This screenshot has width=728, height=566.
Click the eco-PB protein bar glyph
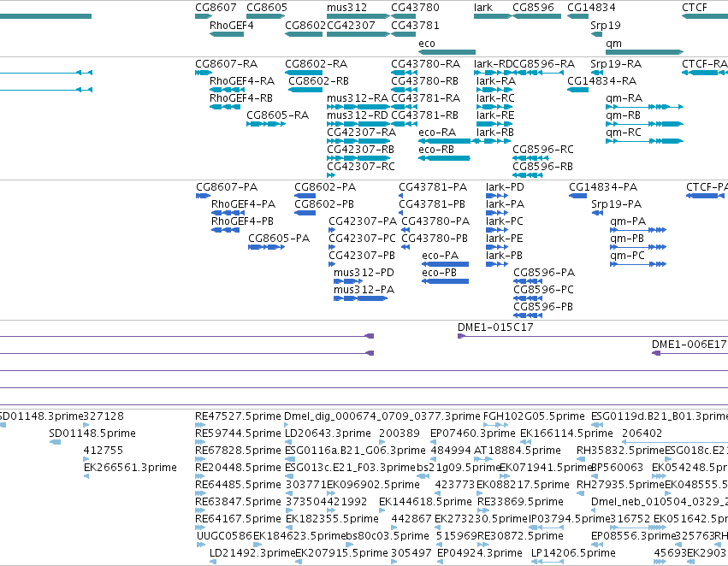[445, 281]
